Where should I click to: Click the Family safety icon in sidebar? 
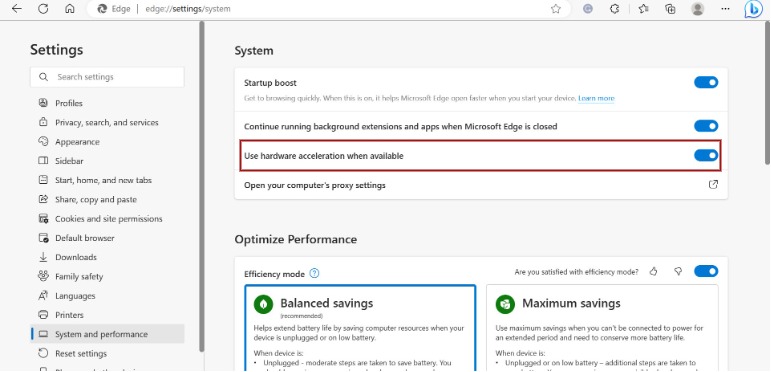tap(43, 276)
